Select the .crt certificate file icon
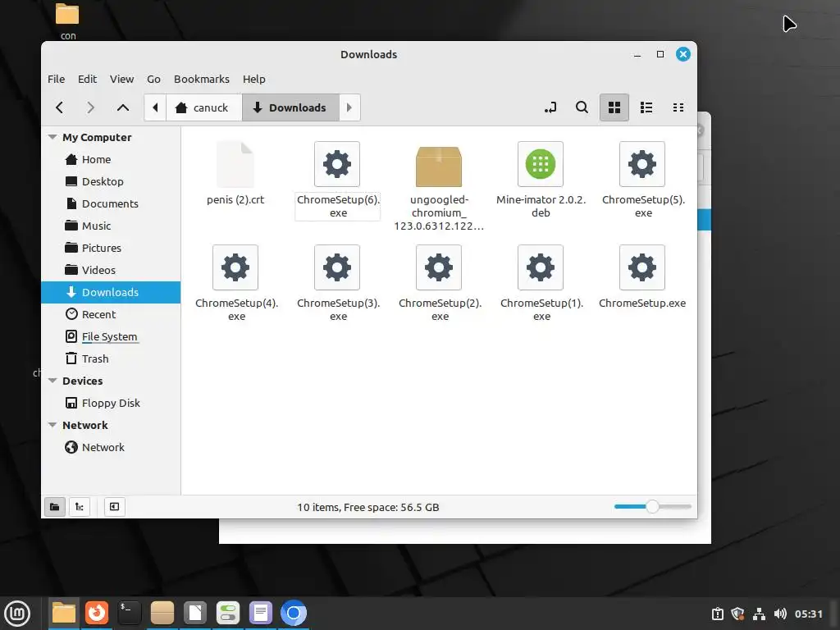The height and width of the screenshot is (630, 840). (x=235, y=164)
